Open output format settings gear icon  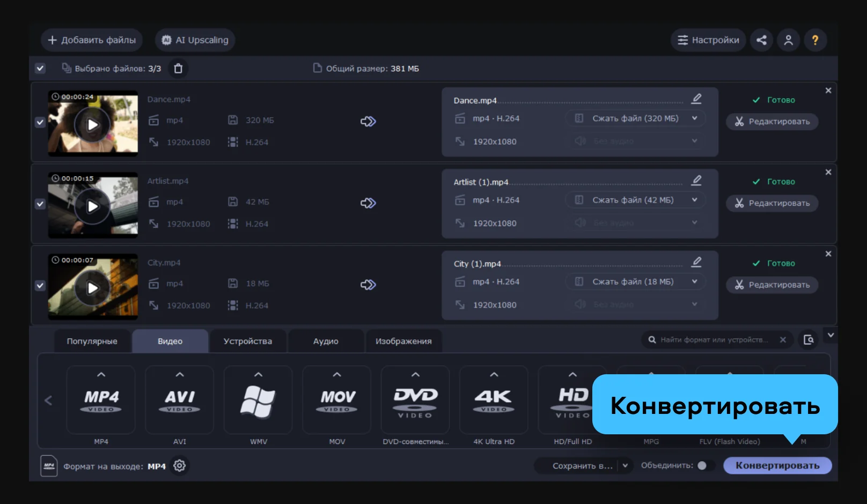180,466
